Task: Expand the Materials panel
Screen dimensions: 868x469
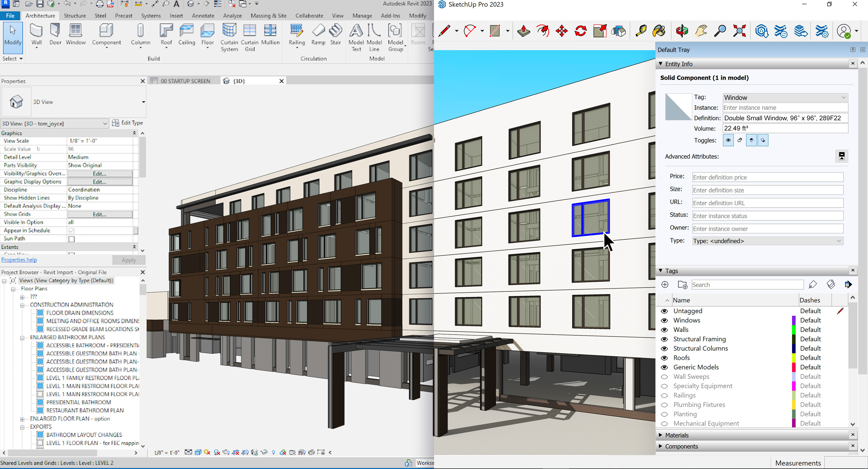Action: 661,435
